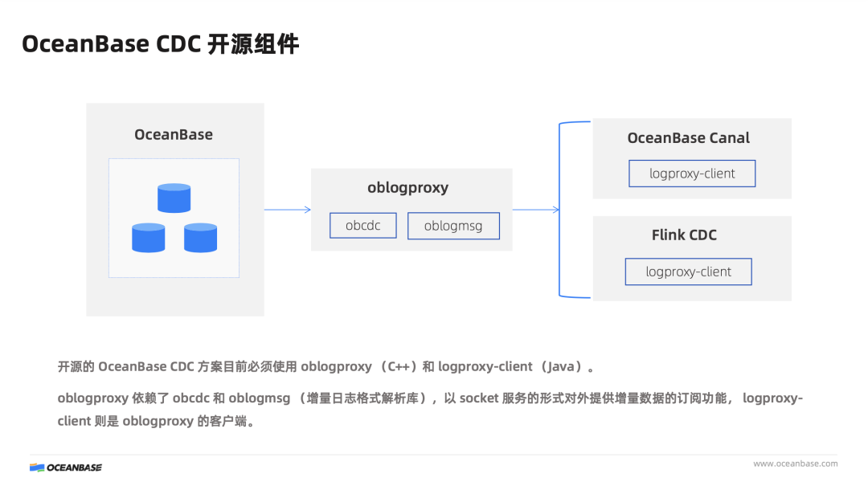This screenshot has height=486, width=868.
Task: Click the OCEANBASE logo in footer
Action: (x=66, y=468)
